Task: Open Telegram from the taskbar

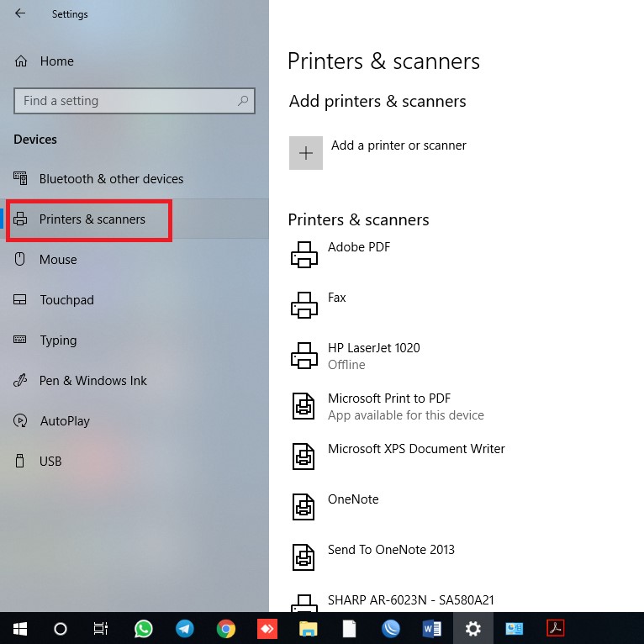Action: pos(185,628)
